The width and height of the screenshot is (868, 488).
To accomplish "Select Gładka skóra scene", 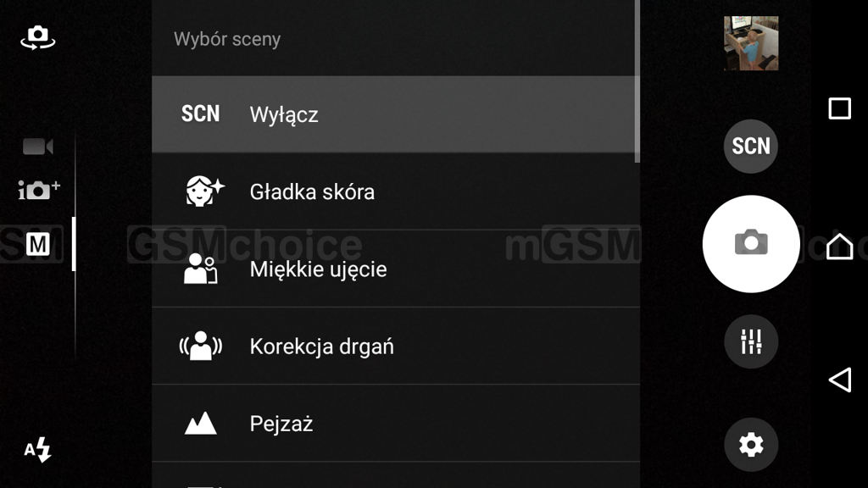I will (x=396, y=191).
